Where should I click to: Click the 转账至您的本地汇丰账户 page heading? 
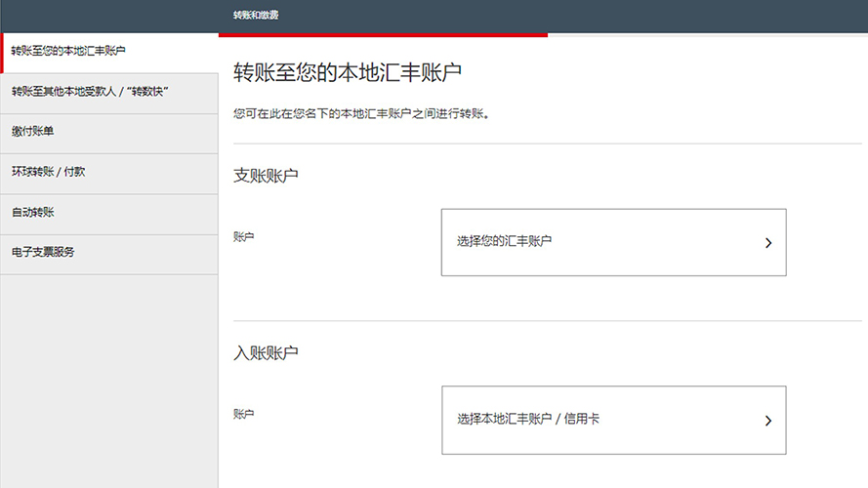(x=347, y=72)
